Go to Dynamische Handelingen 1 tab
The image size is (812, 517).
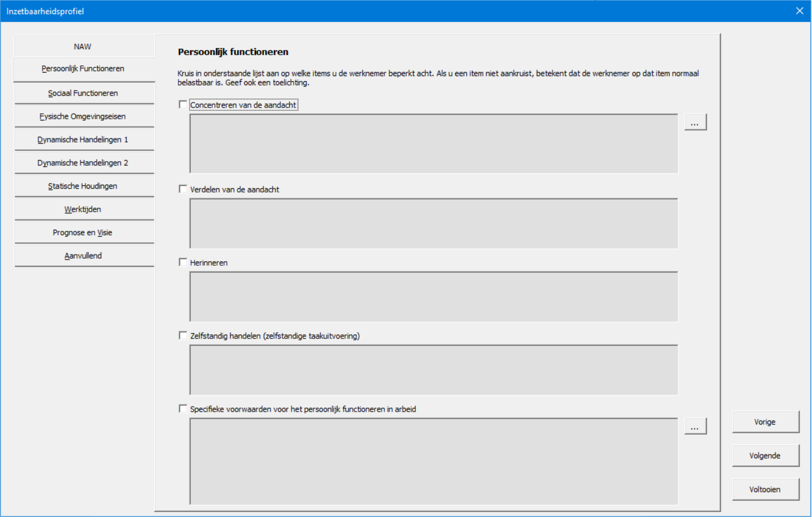(83, 139)
